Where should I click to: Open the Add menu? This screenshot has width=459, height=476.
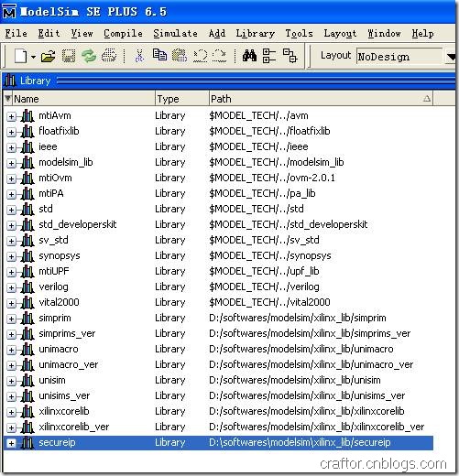(x=217, y=34)
